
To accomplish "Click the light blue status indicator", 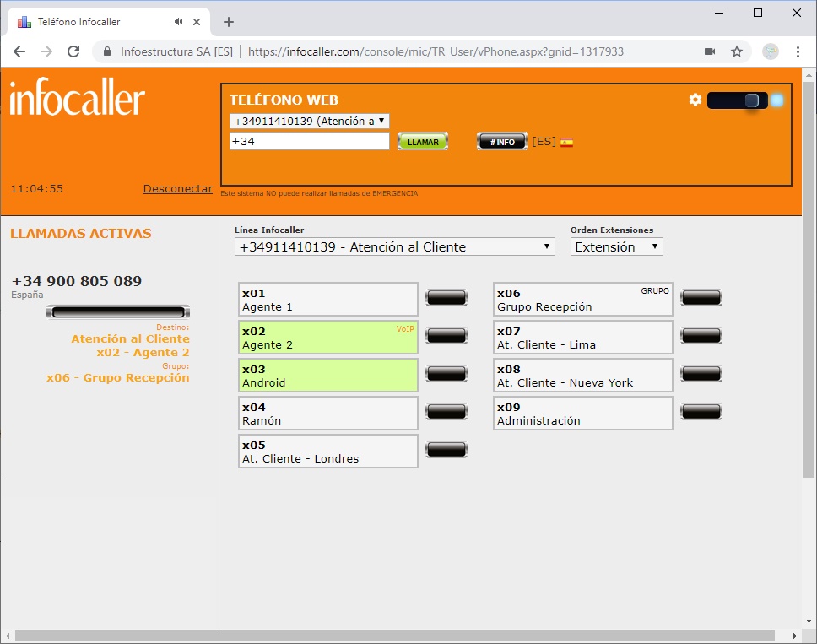I will (776, 100).
